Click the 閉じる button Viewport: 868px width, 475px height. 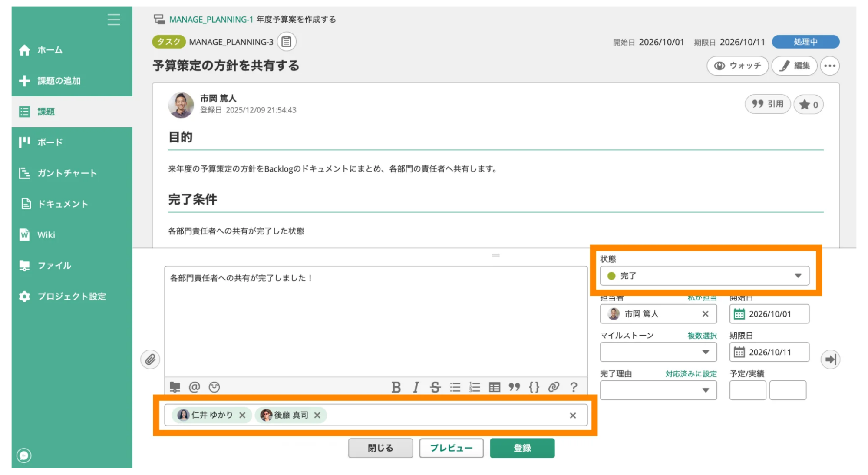pyautogui.click(x=380, y=448)
